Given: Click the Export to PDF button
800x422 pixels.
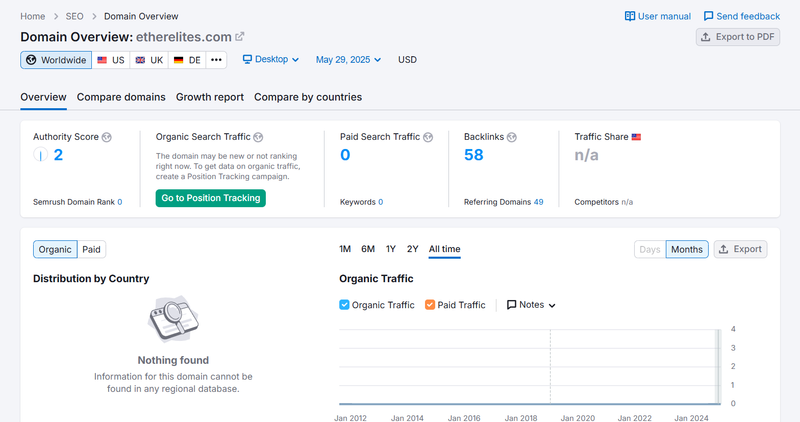Looking at the screenshot, I should tap(738, 37).
